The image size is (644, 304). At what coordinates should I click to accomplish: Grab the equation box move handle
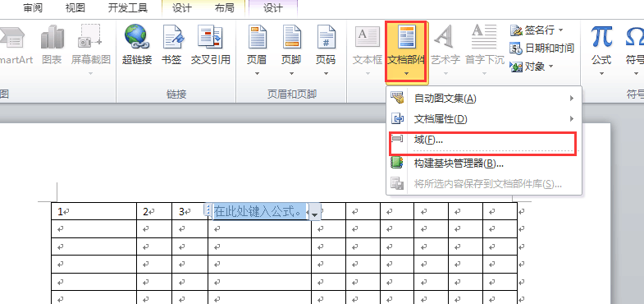pos(208,211)
